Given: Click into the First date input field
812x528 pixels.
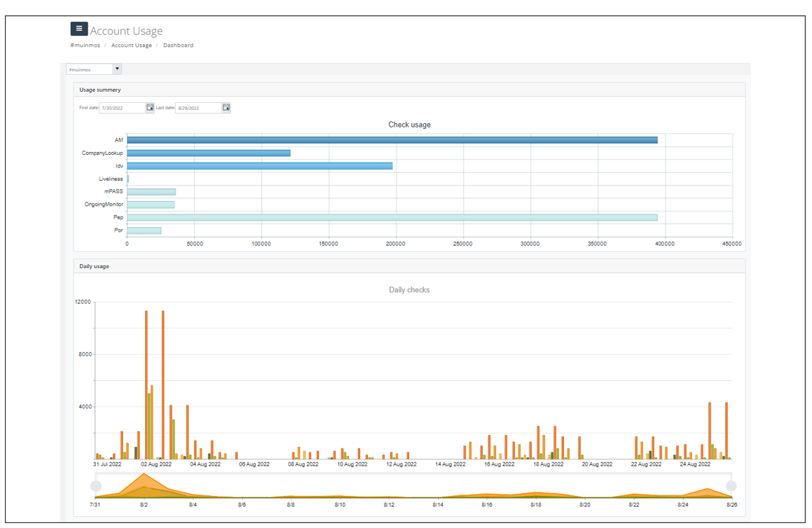Looking at the screenshot, I should [x=122, y=108].
